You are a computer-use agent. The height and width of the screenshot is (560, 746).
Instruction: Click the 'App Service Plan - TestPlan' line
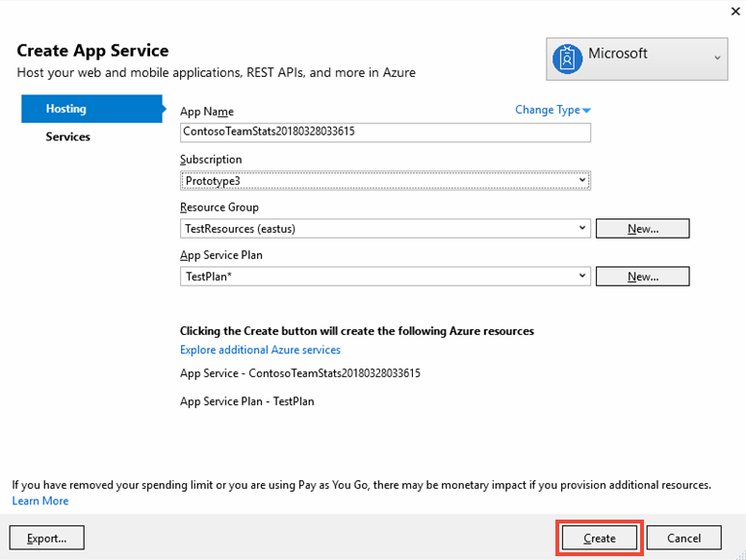point(247,401)
